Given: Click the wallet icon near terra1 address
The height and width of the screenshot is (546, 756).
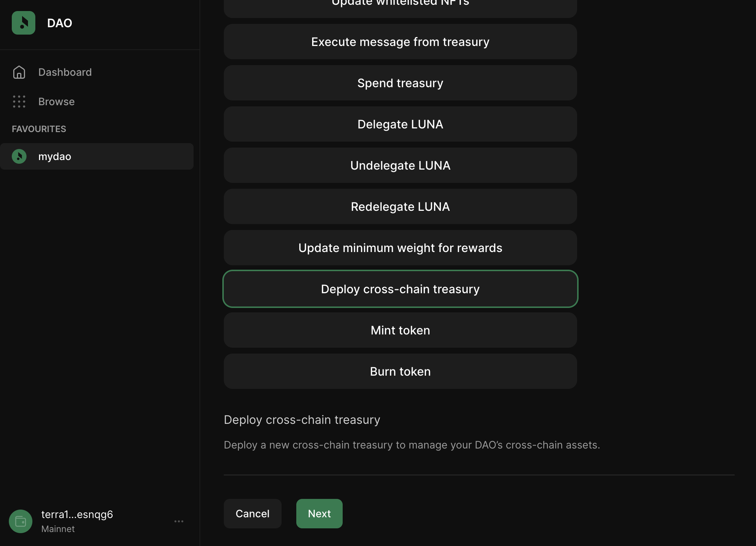Looking at the screenshot, I should (x=21, y=521).
